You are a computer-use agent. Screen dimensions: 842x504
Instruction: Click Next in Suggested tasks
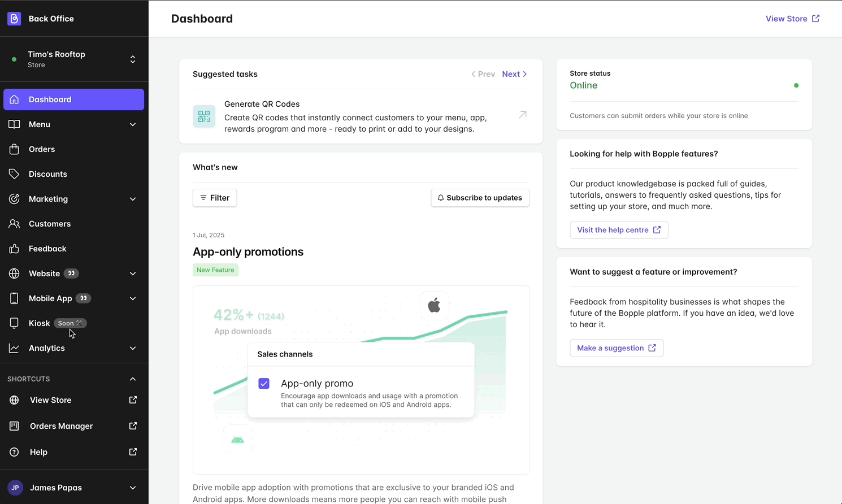(x=514, y=74)
